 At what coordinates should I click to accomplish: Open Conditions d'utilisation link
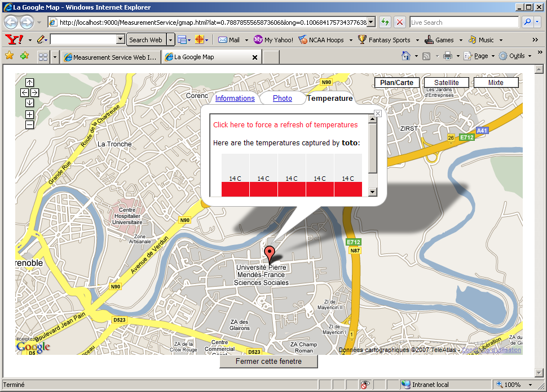tap(491, 350)
